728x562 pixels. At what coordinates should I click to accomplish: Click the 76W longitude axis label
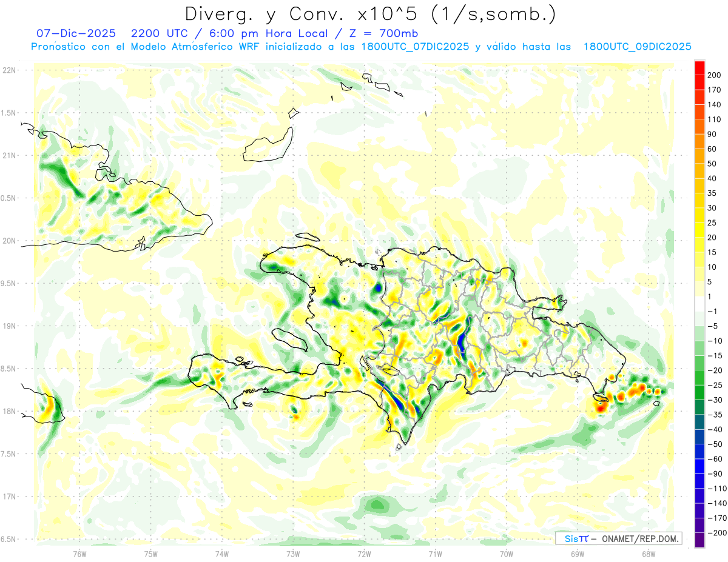[x=80, y=554]
